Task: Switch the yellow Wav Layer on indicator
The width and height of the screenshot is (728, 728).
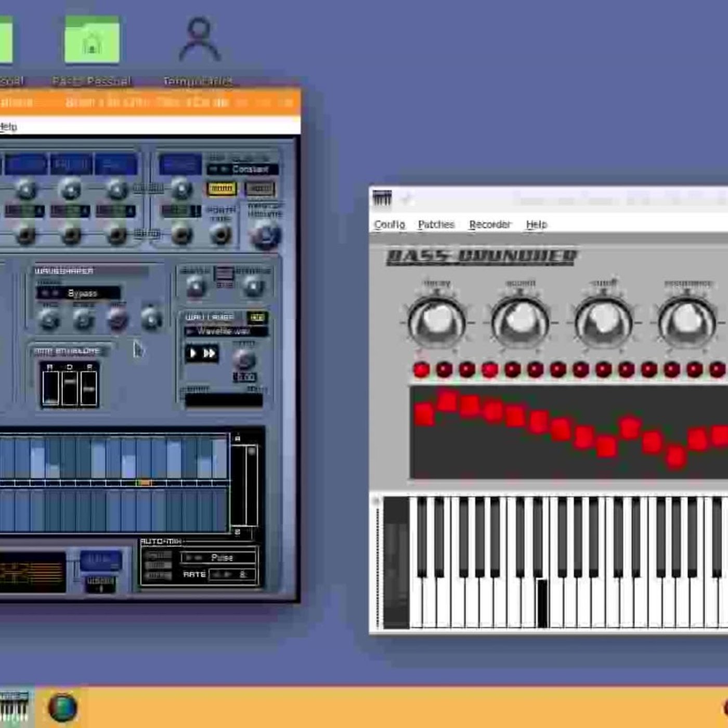Action: tap(257, 317)
